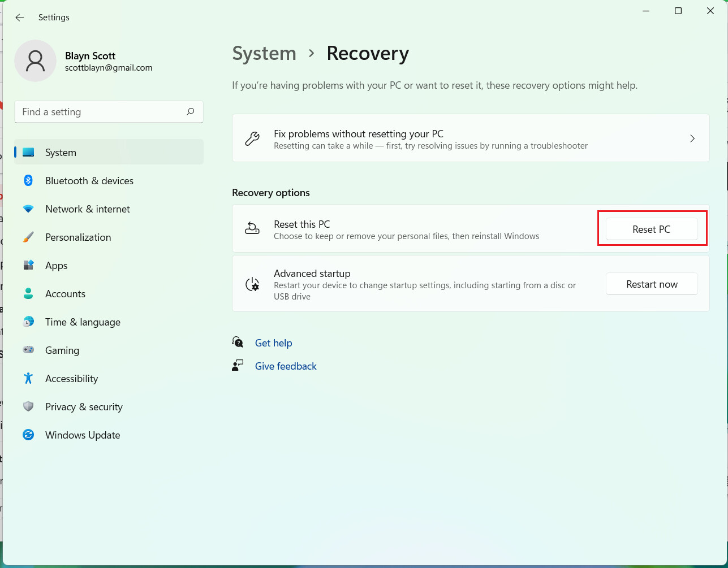Image resolution: width=728 pixels, height=568 pixels.
Task: Close the Settings window
Action: (710, 11)
